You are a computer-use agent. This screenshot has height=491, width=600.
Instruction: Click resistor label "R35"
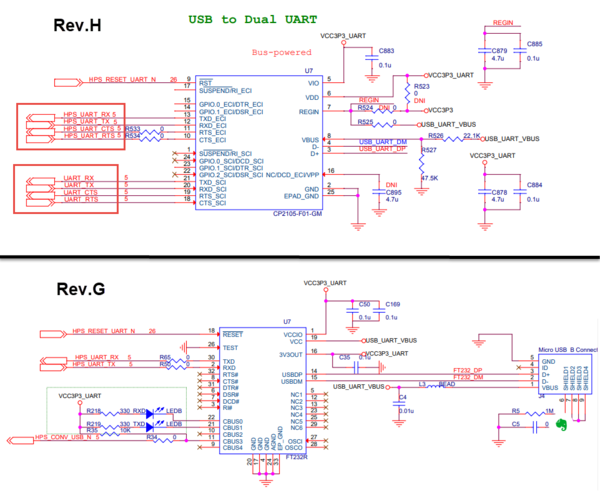point(92,430)
